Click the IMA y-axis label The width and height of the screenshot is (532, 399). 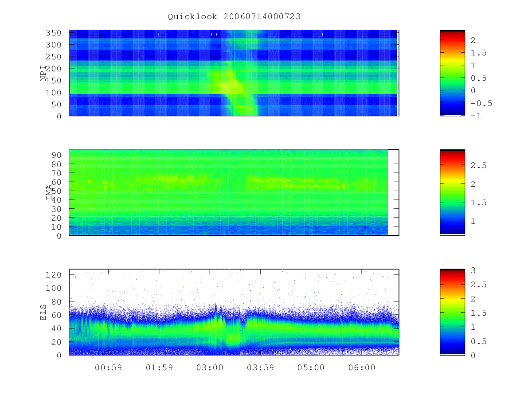pos(49,192)
